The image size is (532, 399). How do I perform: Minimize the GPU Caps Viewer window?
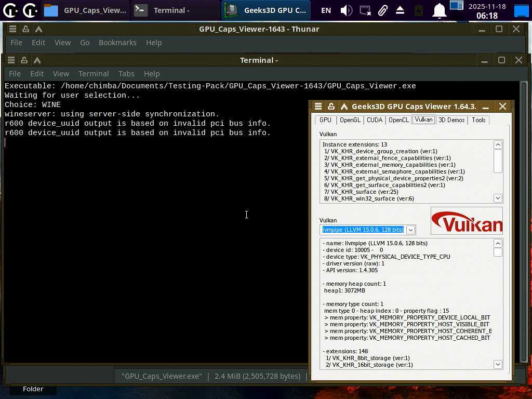pyautogui.click(x=486, y=107)
